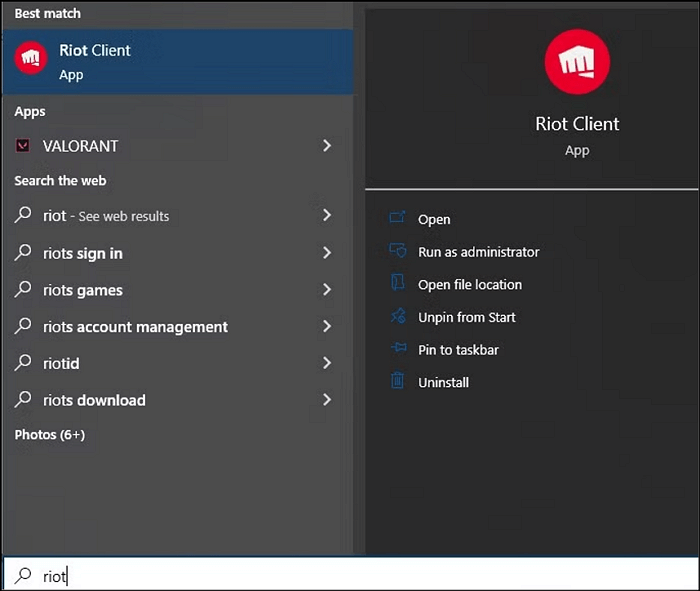Click the magnifier icon beside 'riots games'
Screen dimensions: 700x591
pyautogui.click(x=23, y=289)
